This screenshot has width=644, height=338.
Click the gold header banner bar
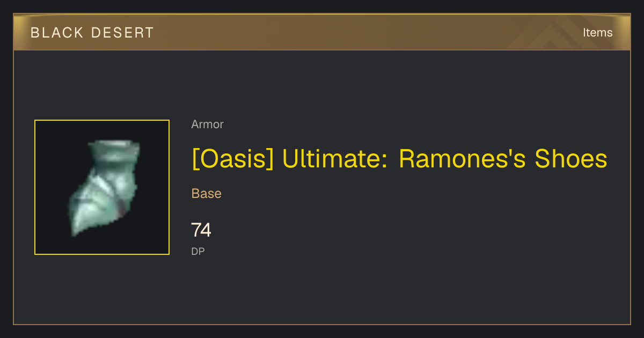point(322,32)
